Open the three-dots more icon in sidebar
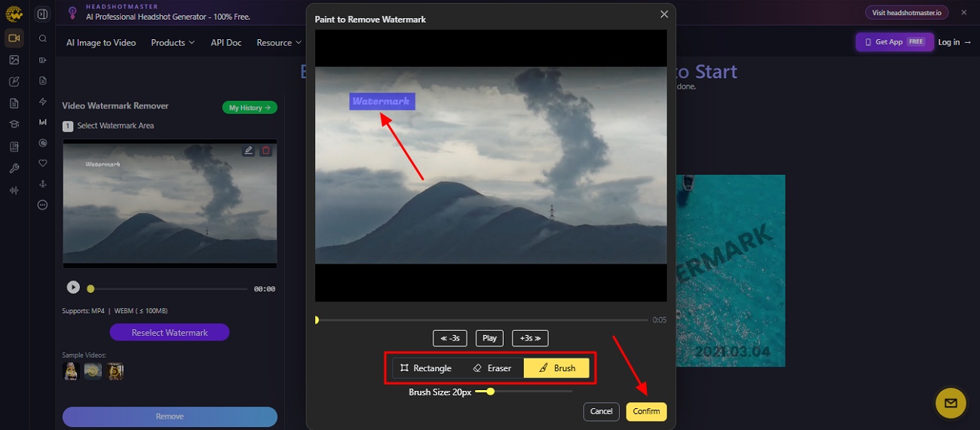This screenshot has height=430, width=980. 42,205
